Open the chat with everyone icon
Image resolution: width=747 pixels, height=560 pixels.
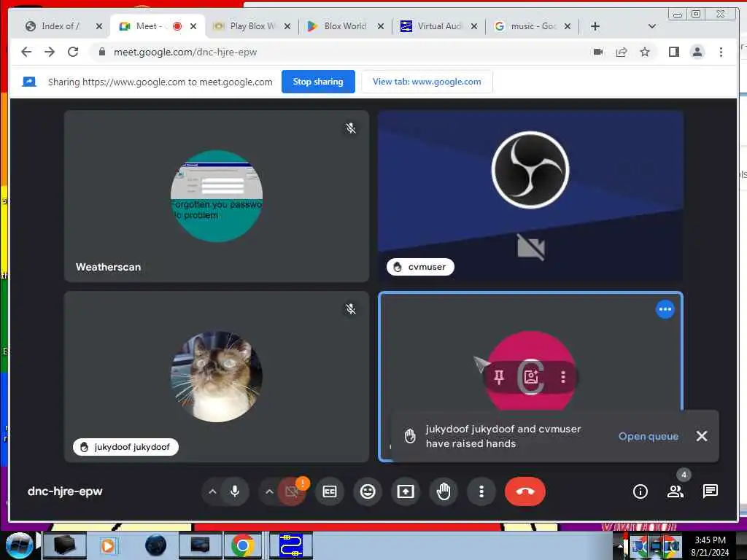(x=710, y=491)
